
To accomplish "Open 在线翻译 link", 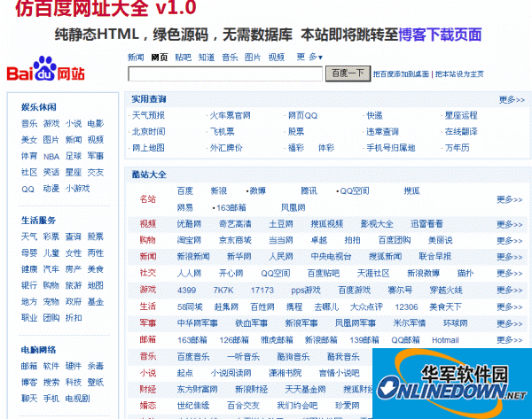I will click(x=461, y=131).
